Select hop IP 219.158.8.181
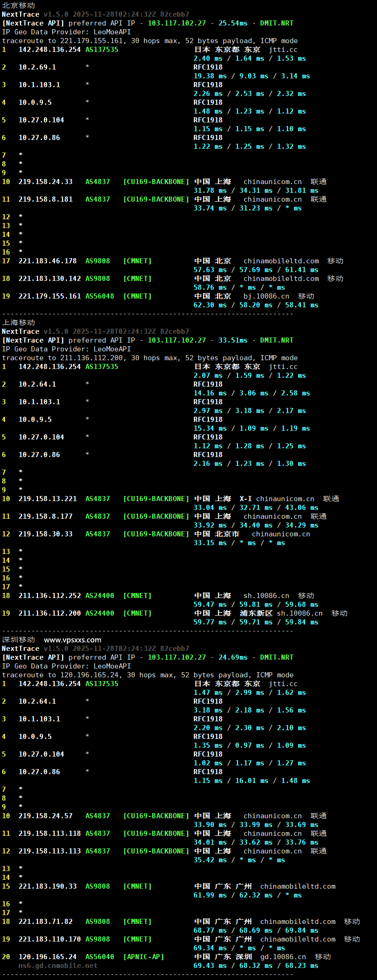The width and height of the screenshot is (377, 980). (45, 199)
